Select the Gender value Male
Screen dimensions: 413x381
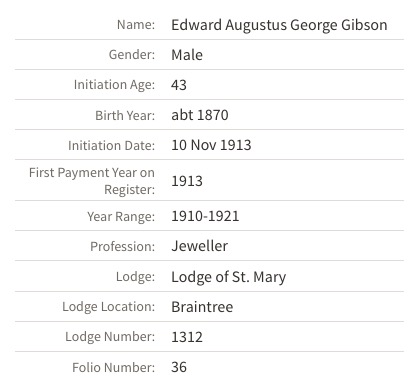(187, 55)
